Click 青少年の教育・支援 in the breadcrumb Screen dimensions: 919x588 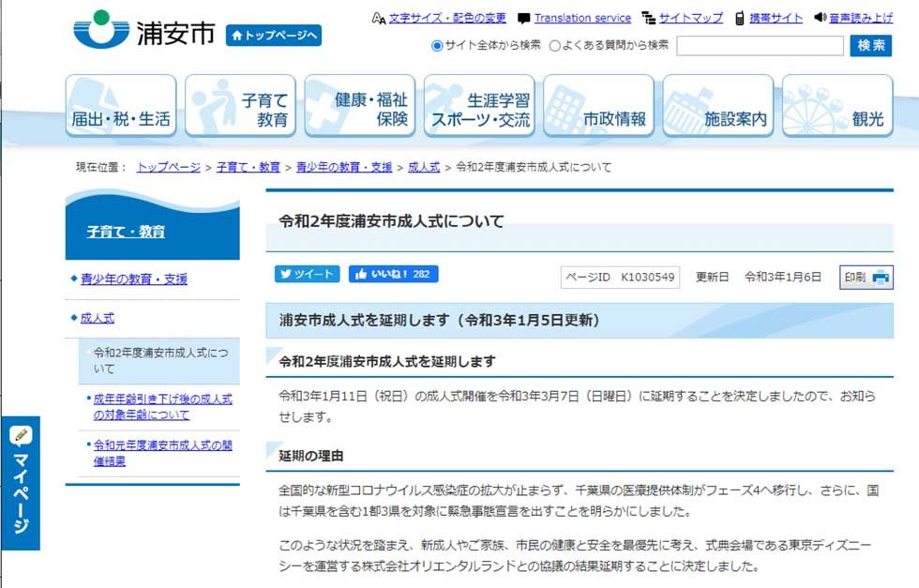click(344, 168)
